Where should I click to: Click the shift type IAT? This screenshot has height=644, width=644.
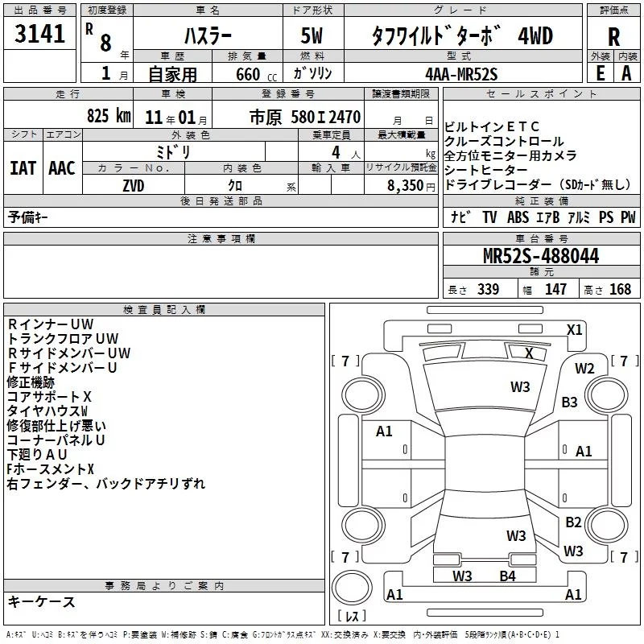point(23,168)
